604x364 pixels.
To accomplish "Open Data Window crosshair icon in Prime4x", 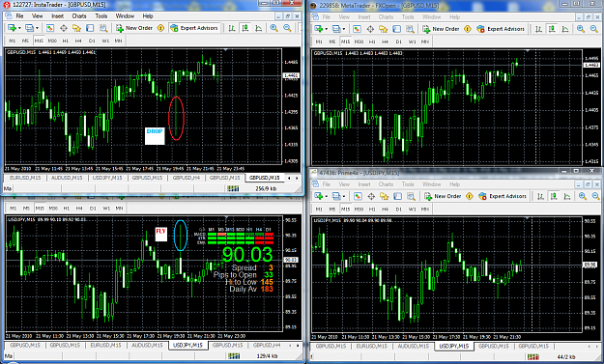I will 371,196.
